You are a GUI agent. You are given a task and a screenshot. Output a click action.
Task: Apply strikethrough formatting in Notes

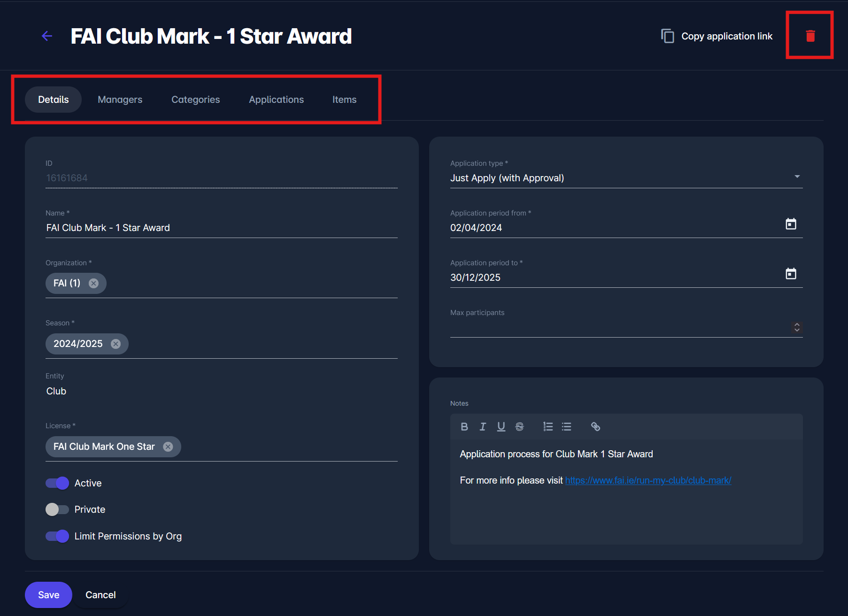[519, 426]
